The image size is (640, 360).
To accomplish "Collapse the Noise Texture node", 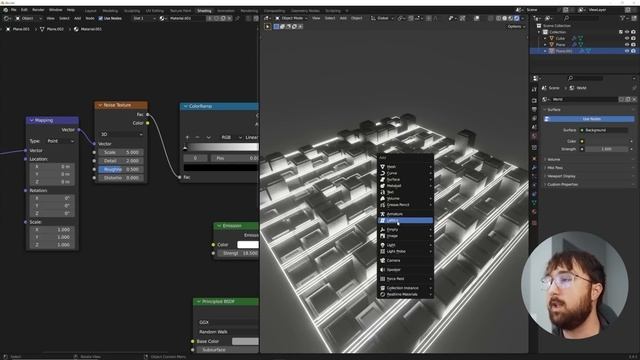I will (x=100, y=105).
